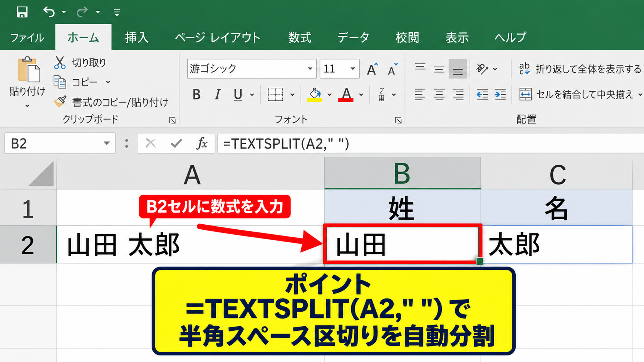The height and width of the screenshot is (362, 644).
Task: Expand the merge and center dropdown arrow
Action: click(640, 95)
